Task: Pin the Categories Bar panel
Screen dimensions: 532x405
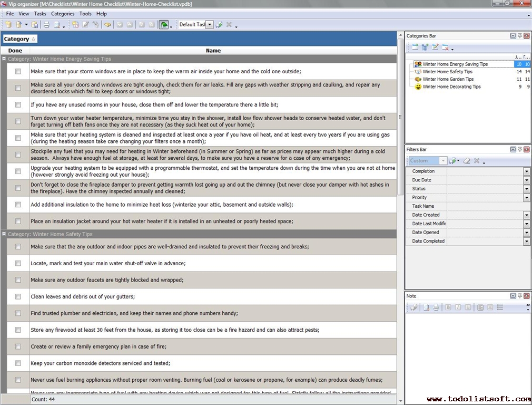Action: click(x=520, y=36)
